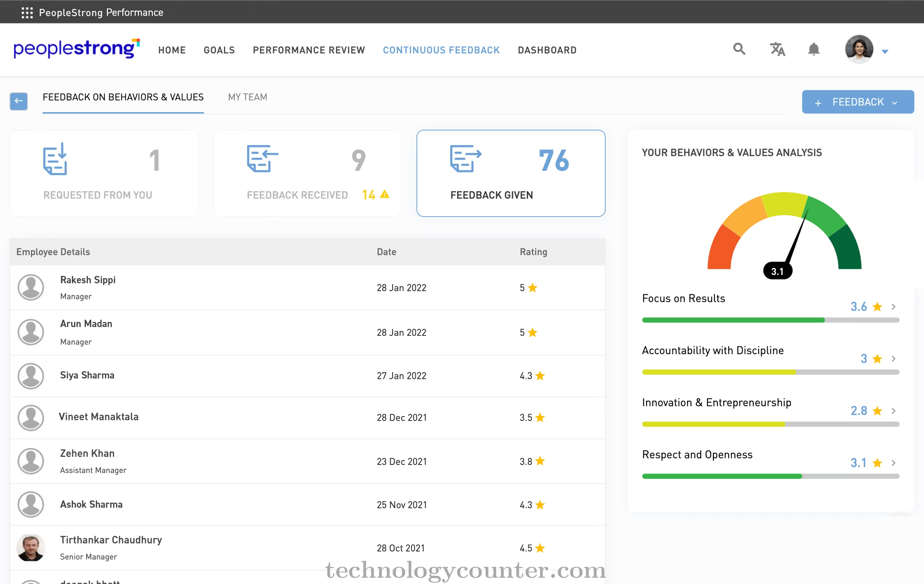Screen dimensions: 924x584
Task: Click Innovation & Entrepreneurship progress bar
Action: 770,424
